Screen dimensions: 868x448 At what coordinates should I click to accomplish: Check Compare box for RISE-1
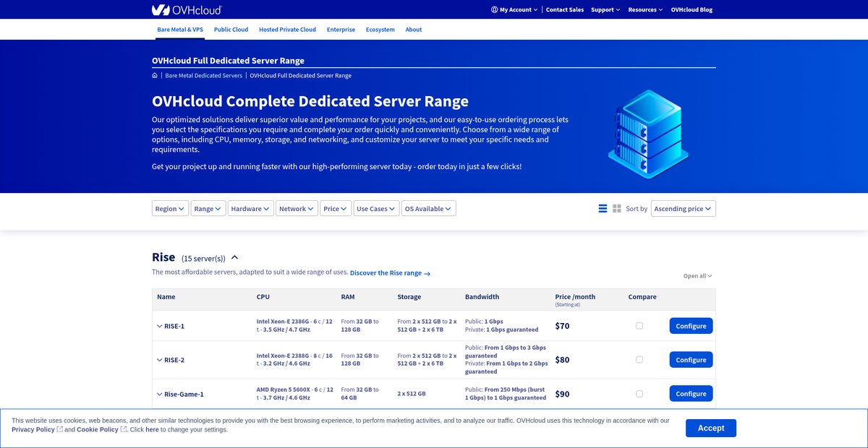point(639,326)
